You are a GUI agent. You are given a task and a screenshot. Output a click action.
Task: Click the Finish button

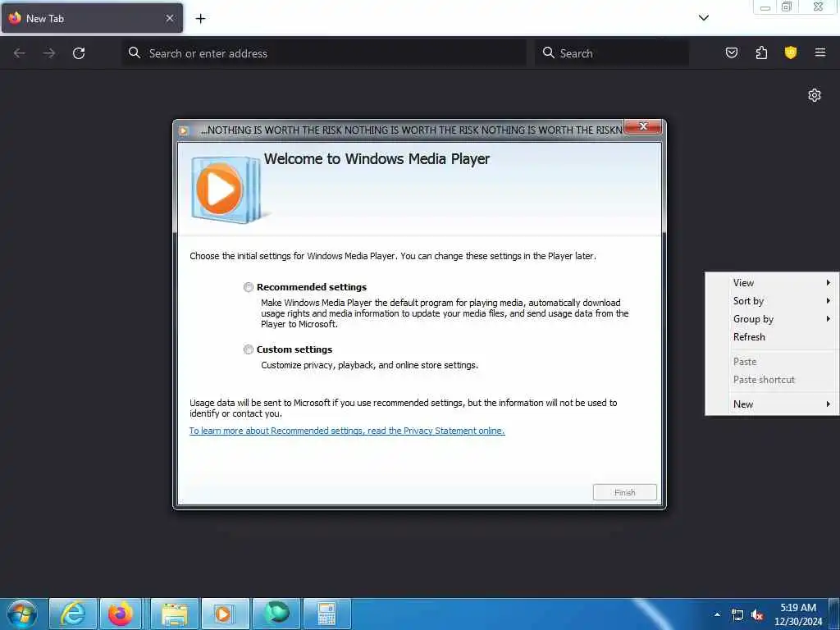coord(624,492)
